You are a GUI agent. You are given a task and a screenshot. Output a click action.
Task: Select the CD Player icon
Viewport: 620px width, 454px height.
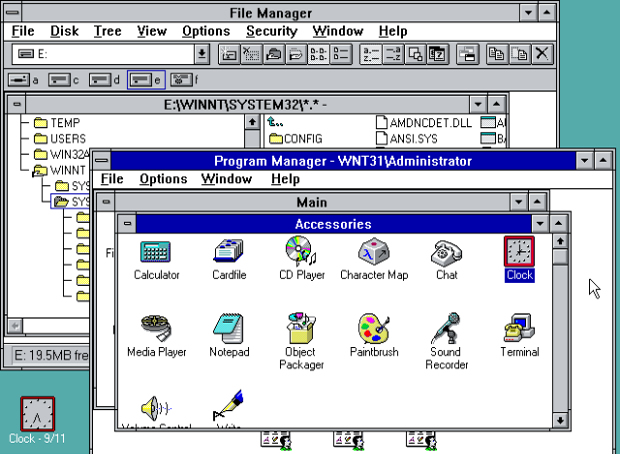pyautogui.click(x=301, y=251)
